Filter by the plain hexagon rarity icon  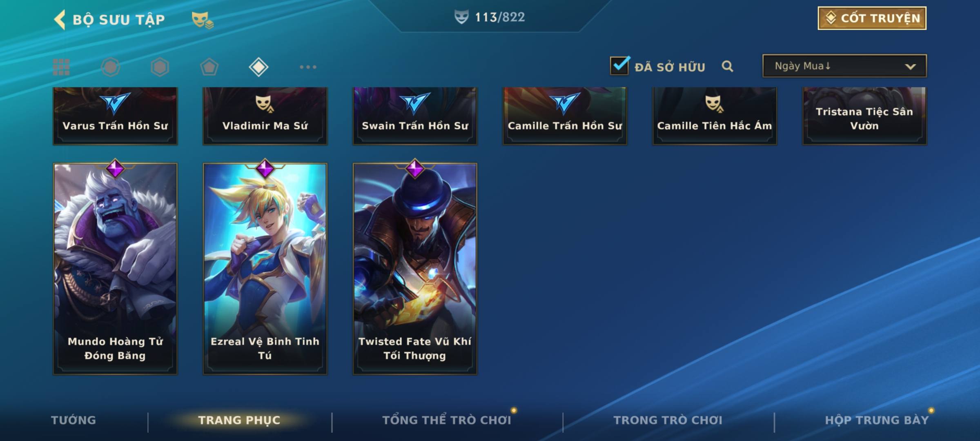point(160,67)
